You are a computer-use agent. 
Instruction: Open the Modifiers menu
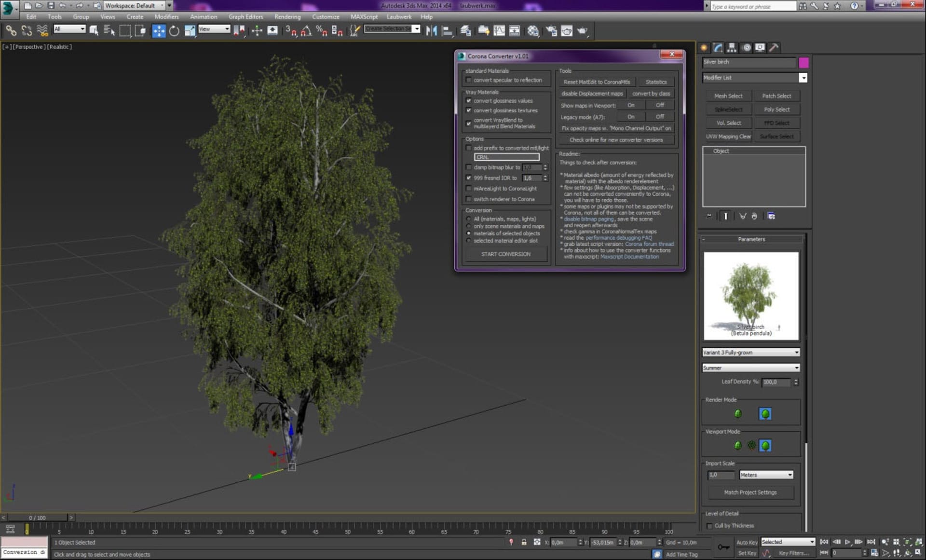[x=166, y=16]
